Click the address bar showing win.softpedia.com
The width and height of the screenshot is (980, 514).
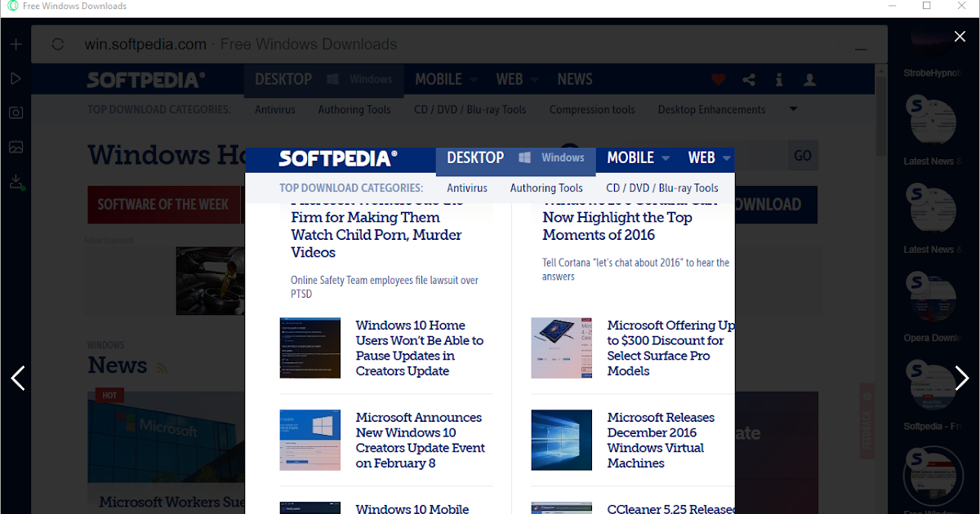tap(457, 44)
